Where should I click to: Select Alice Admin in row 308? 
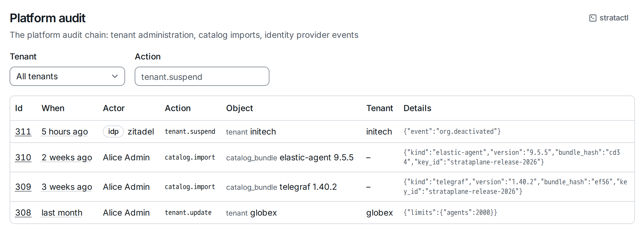(x=126, y=213)
